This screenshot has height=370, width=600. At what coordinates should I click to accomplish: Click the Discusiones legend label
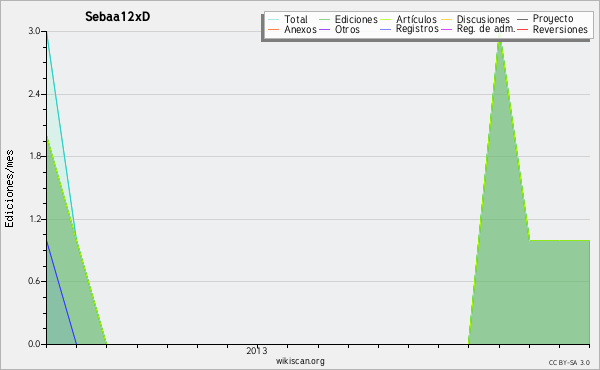click(483, 19)
